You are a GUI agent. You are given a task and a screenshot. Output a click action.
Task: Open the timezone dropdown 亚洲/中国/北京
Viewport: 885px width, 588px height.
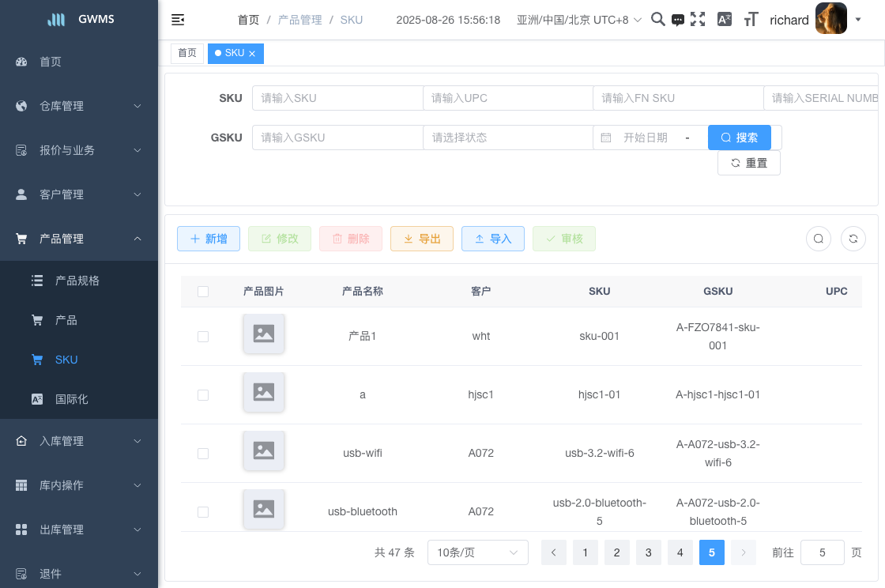click(578, 20)
